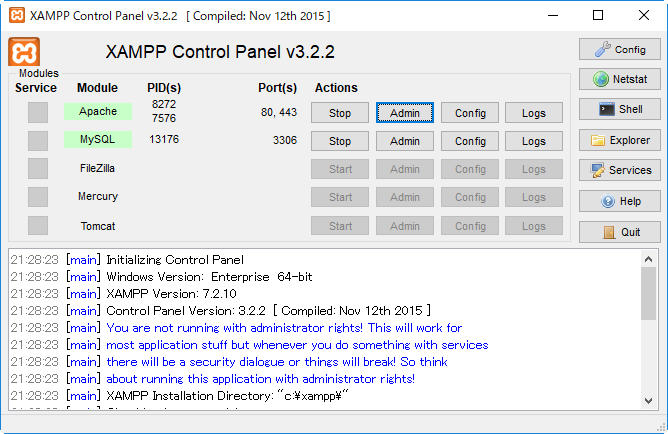This screenshot has height=434, width=668.
Task: Toggle the Apache service checkbox
Action: point(38,112)
